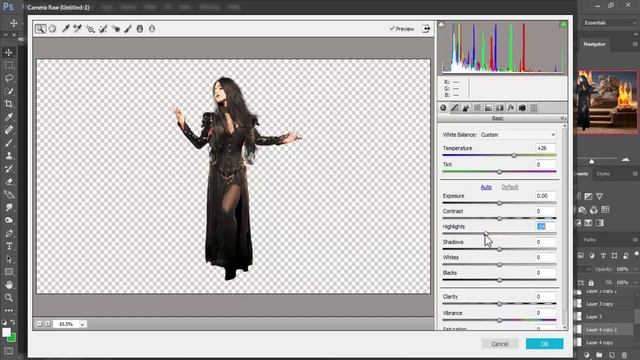Viewport: 640px width, 360px height.
Task: Switch to the Effects fx tab
Action: tap(511, 108)
